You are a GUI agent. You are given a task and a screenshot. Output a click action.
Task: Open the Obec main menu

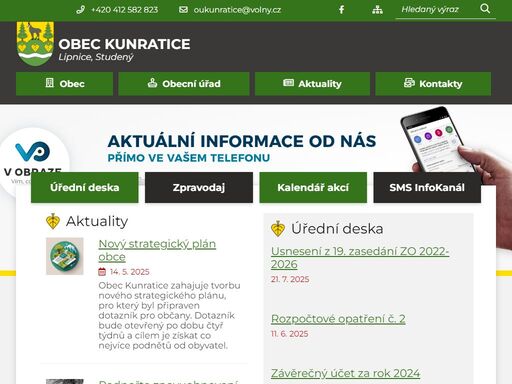point(64,84)
